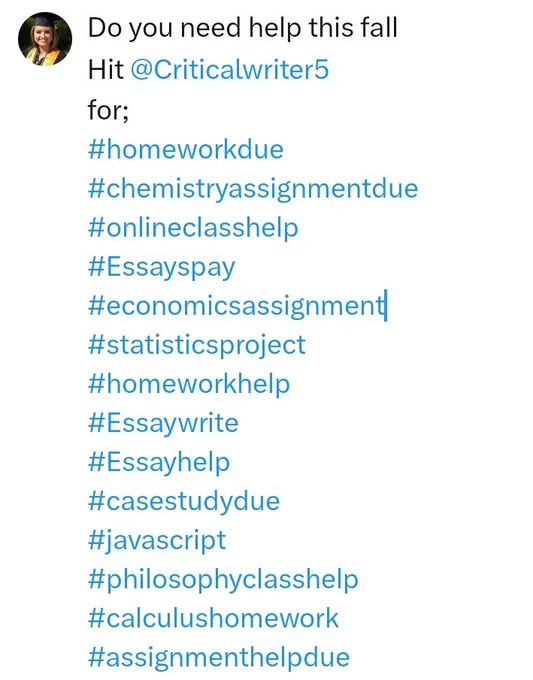Screen dimensions: 533x680
Task: Open the #casestudydue hashtag
Action: 184,502
